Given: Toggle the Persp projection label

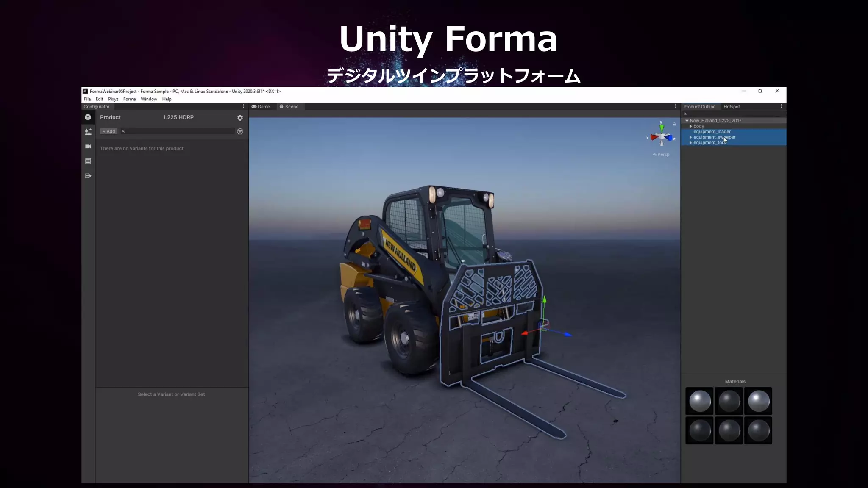Looking at the screenshot, I should 661,155.
